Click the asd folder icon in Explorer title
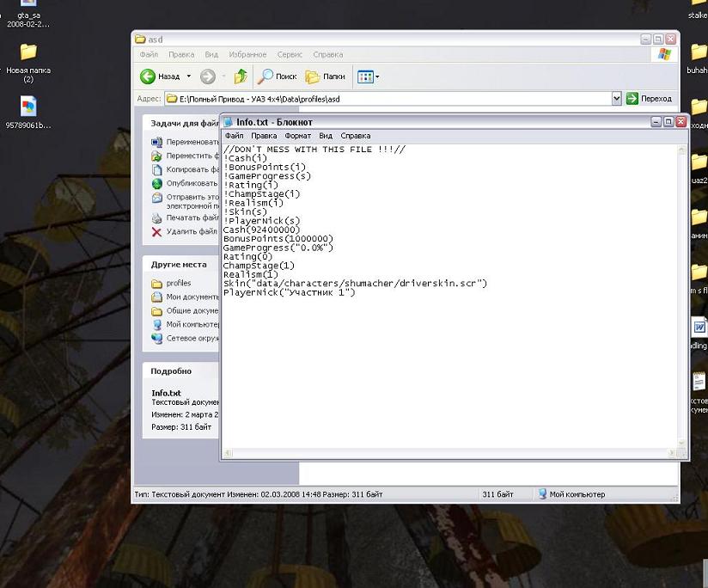The height and width of the screenshot is (588, 708). click(140, 40)
